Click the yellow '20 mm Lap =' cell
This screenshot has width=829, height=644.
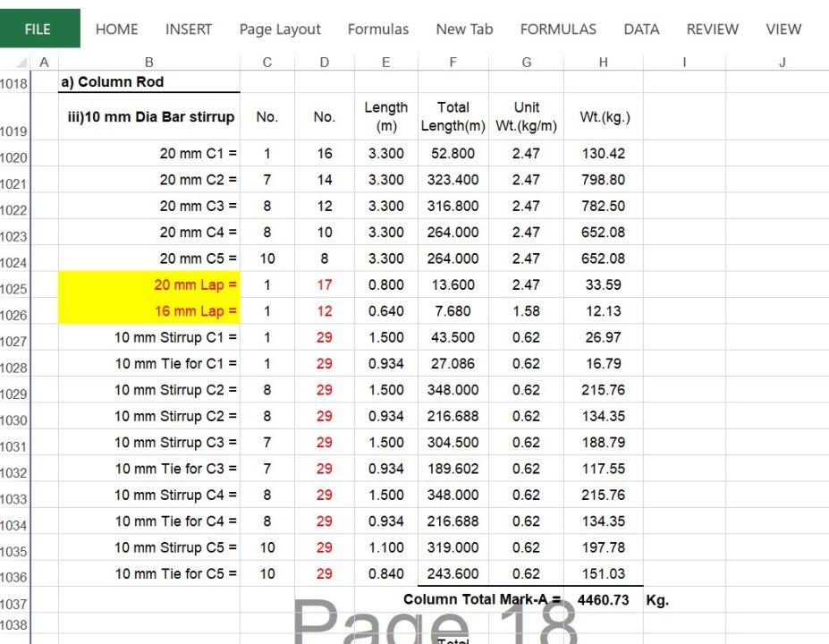pos(149,285)
